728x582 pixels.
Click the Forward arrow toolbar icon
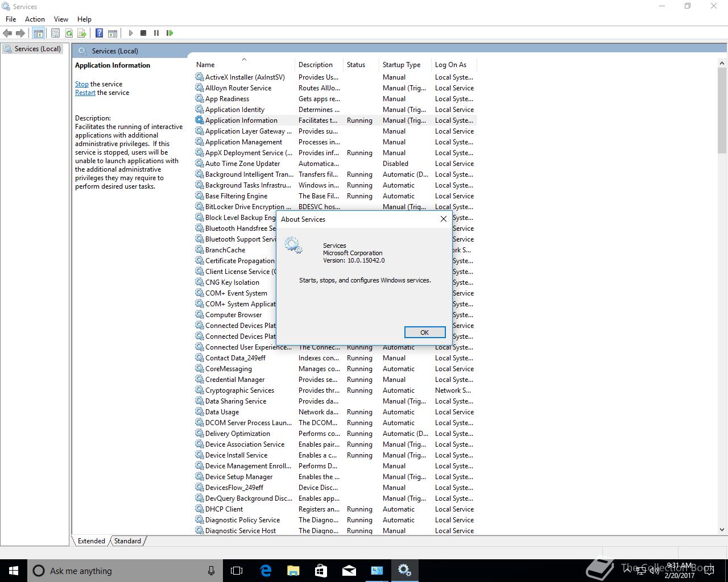pos(20,33)
